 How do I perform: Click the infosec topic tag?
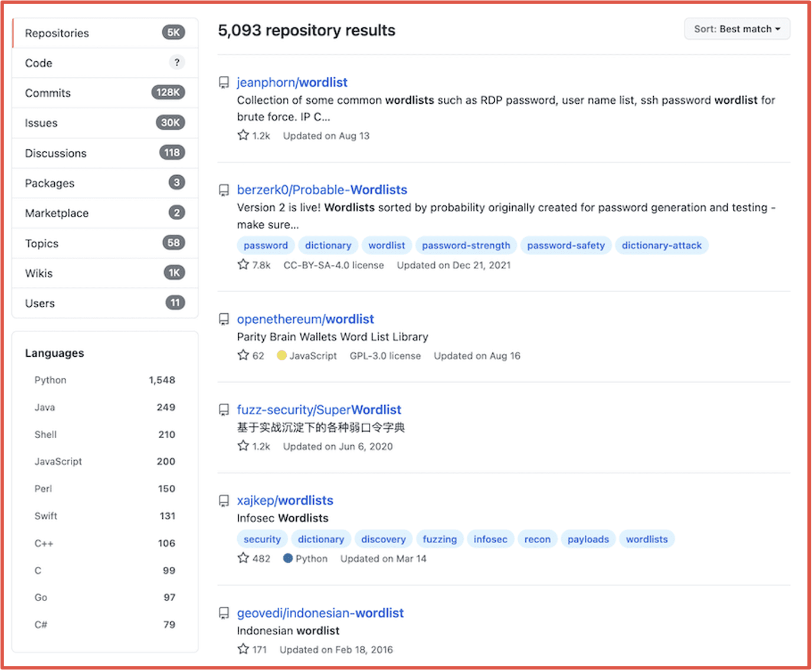490,539
